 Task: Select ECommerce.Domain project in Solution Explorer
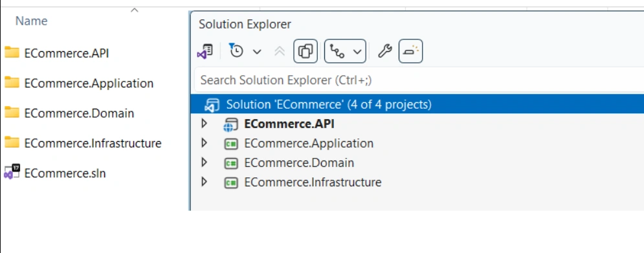tap(299, 162)
